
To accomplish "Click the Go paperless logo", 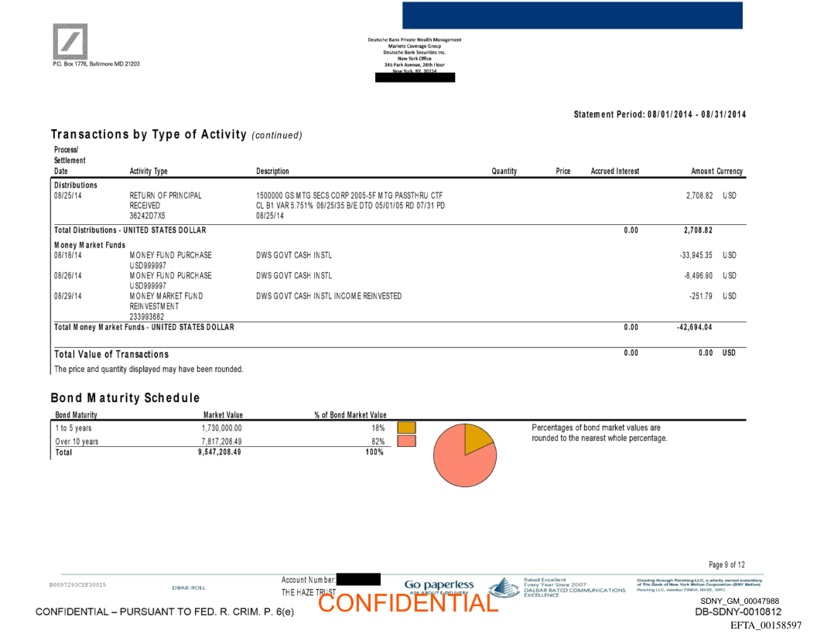I will (439, 586).
